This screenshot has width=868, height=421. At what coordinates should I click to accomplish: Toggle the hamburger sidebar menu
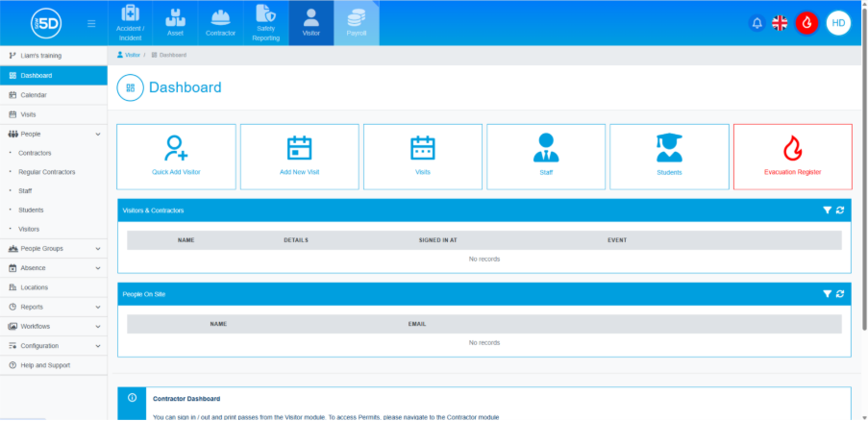(91, 23)
